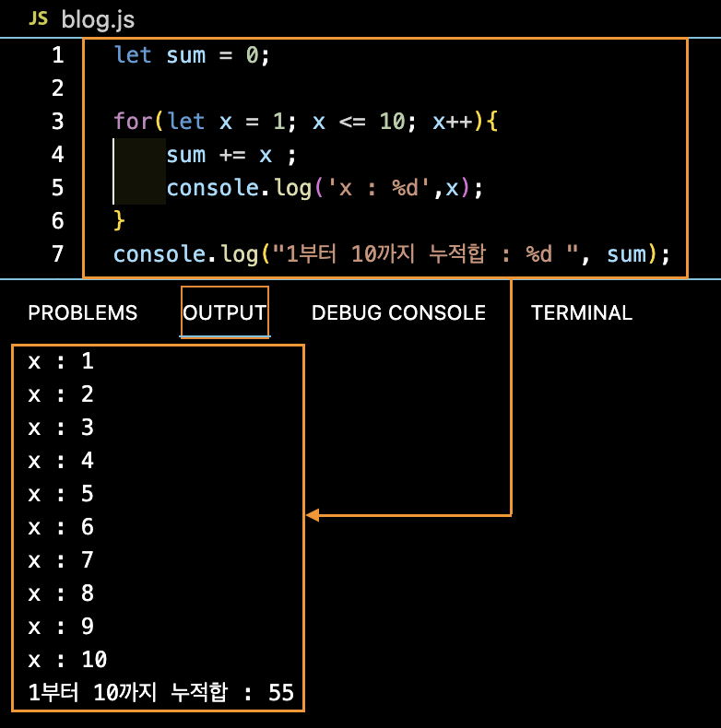
Task: Click output line '1부터 10까지 누적합 : 55'
Action: (161, 693)
